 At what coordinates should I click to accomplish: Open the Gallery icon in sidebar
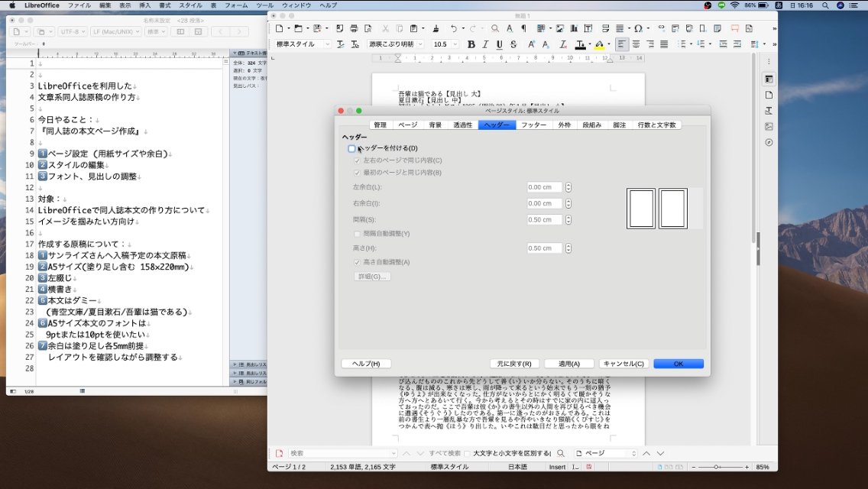(769, 127)
